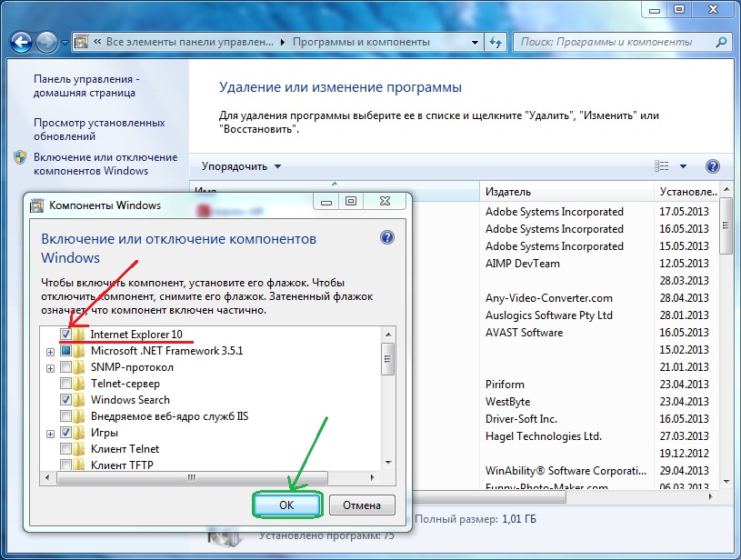Open Просмотр установленных обновлений link
Viewport: 741px width, 560px height.
click(x=99, y=129)
